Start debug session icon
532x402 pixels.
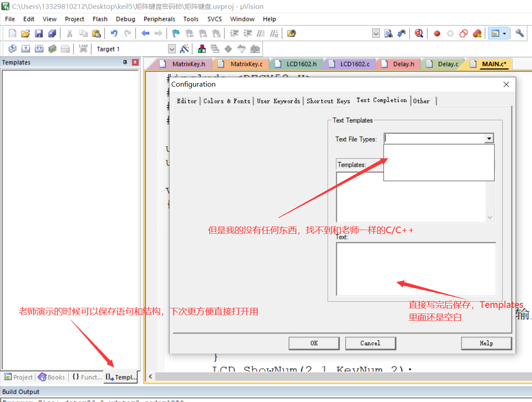click(419, 33)
